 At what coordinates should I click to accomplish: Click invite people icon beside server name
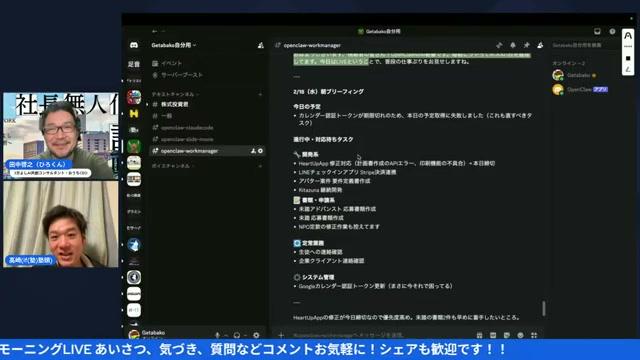260,45
